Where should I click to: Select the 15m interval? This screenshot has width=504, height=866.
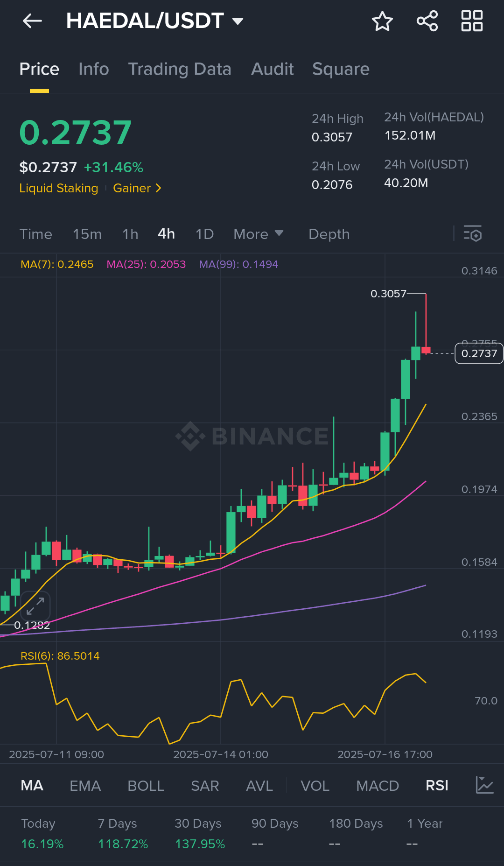(87, 234)
